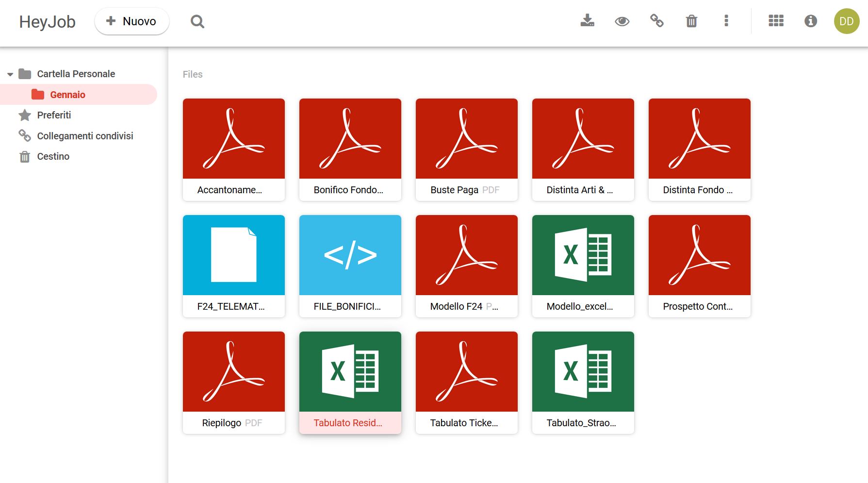Select the Bonifico Fondo... PDF icon
Image resolution: width=868 pixels, height=483 pixels.
click(x=350, y=139)
